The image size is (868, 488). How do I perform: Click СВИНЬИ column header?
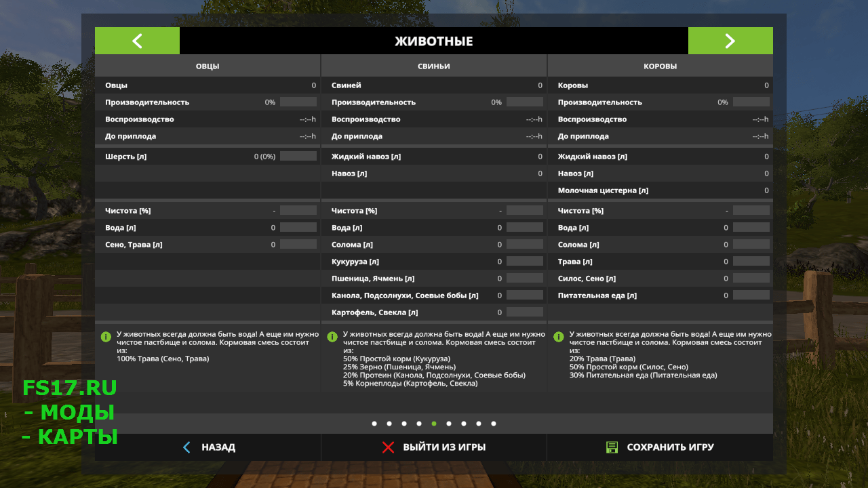point(434,66)
